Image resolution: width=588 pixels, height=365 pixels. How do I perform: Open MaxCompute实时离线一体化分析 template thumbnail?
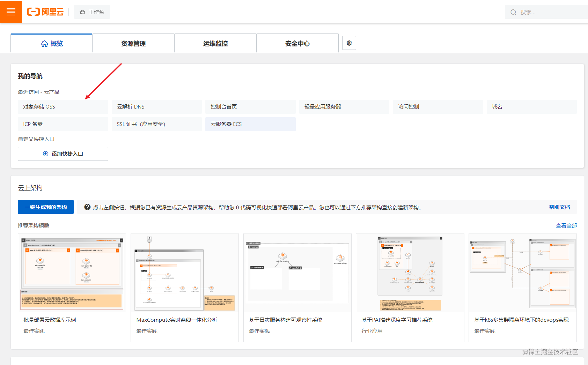pyautogui.click(x=185, y=273)
